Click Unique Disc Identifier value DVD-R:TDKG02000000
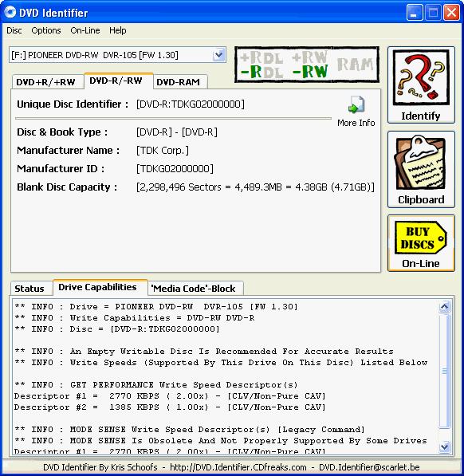Screen dimensions: 464x476 pyautogui.click(x=191, y=104)
